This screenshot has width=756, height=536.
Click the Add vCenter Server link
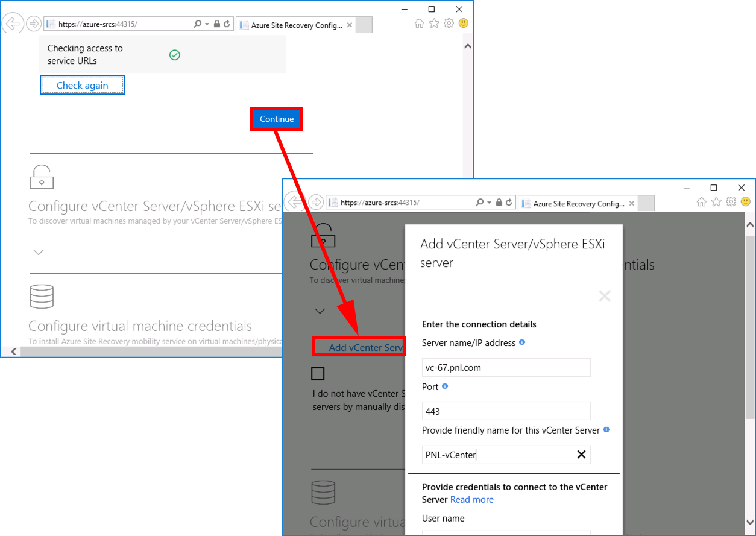point(365,348)
